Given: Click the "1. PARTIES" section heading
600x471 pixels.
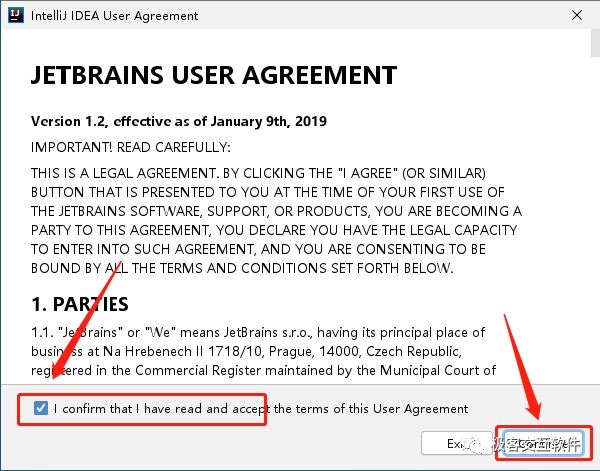Looking at the screenshot, I should point(80,304).
